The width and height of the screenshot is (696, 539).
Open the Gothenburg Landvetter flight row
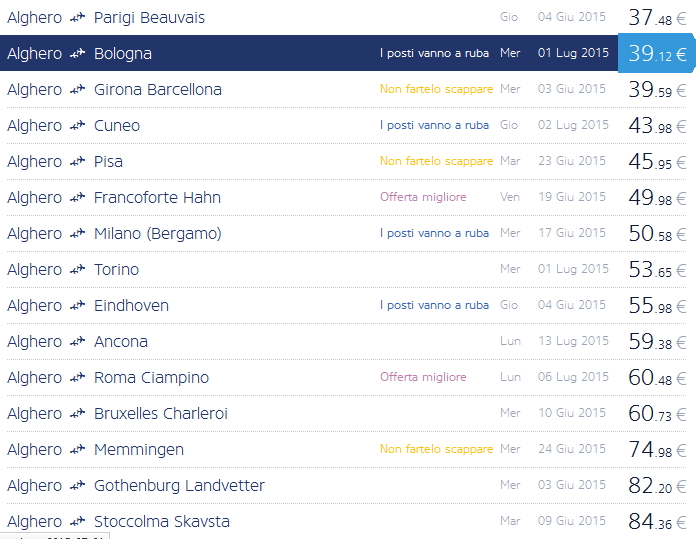point(179,486)
